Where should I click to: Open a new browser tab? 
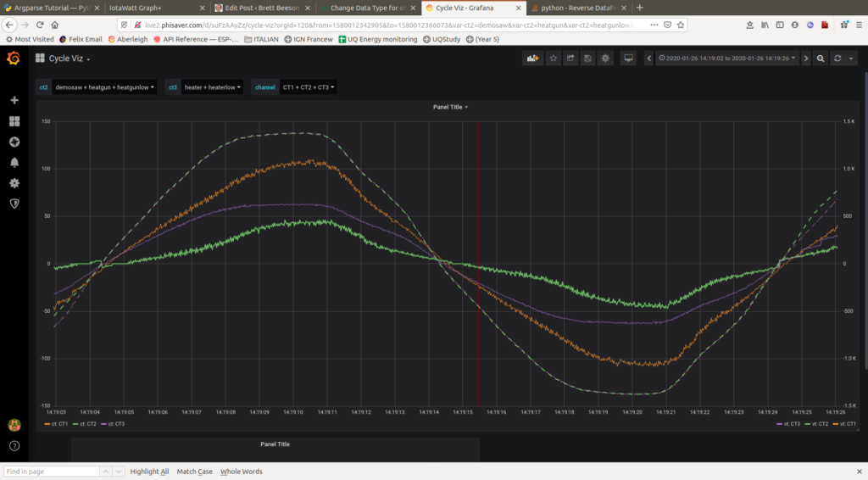(x=640, y=8)
